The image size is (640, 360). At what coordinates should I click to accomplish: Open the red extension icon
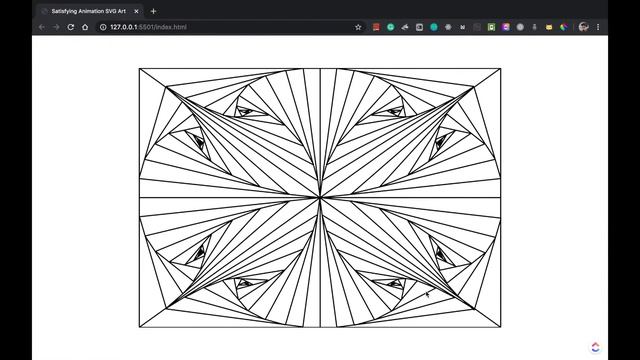[376, 27]
